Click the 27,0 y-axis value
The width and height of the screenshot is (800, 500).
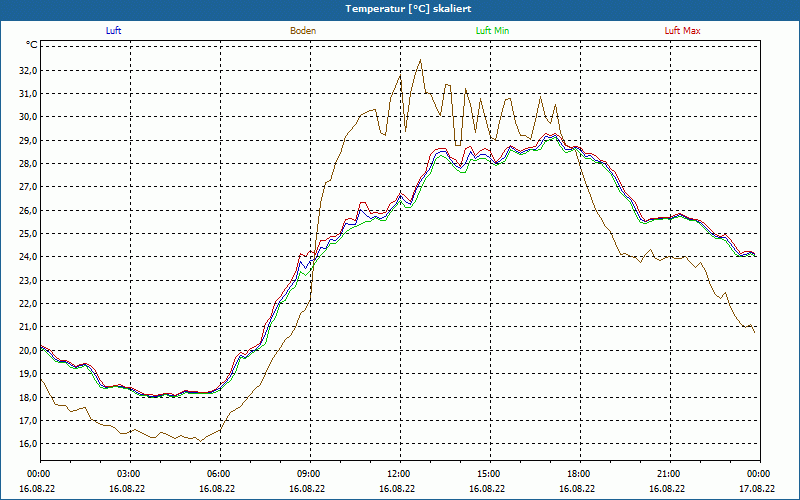pyautogui.click(x=28, y=187)
